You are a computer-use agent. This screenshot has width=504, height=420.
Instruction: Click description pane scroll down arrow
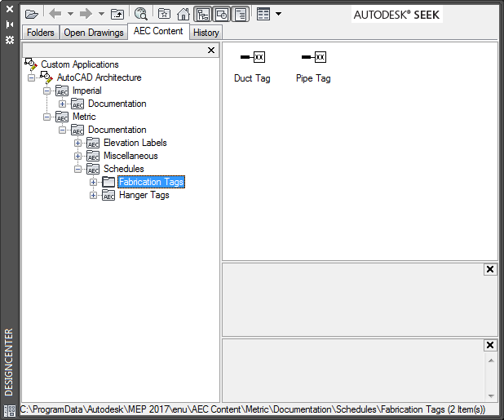(x=491, y=396)
